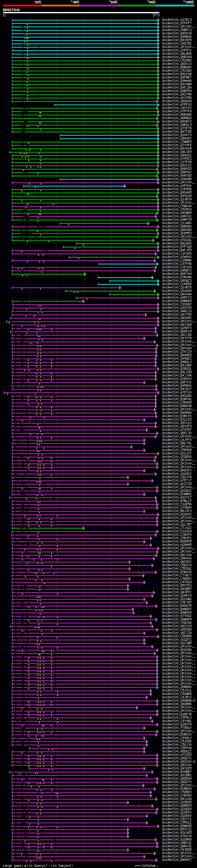The width and height of the screenshot is (197, 868).
Task: Select hit label UniRef100_B4L299
Action: click(177, 372)
